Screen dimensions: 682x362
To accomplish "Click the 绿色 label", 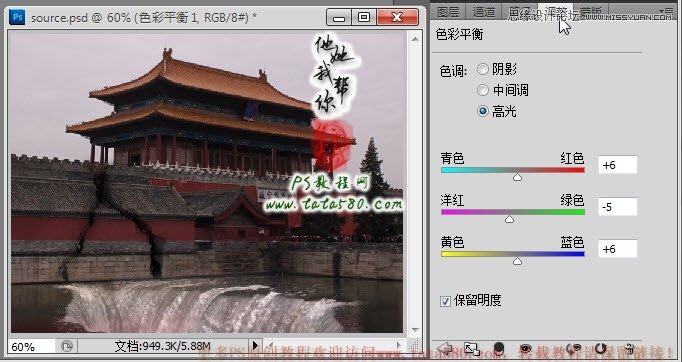I will click(572, 200).
